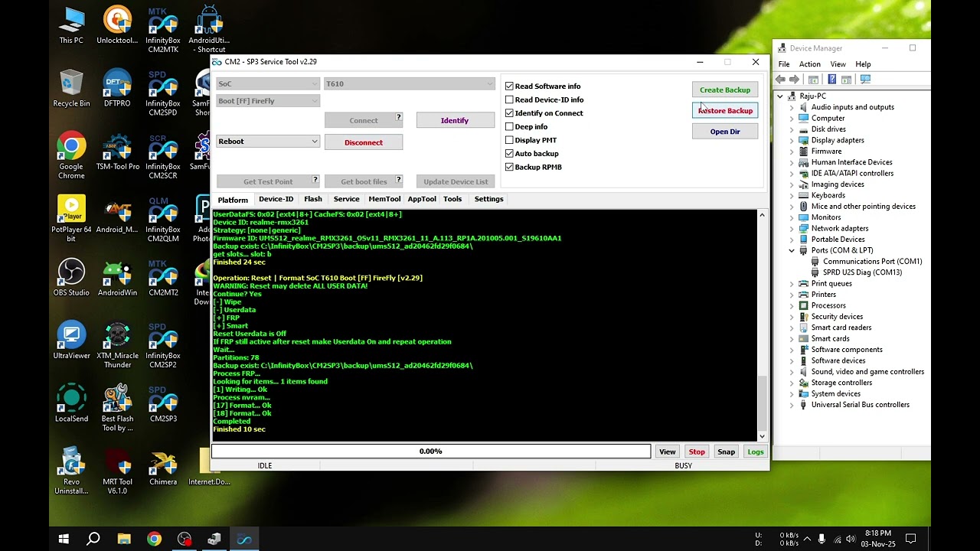This screenshot has width=980, height=551.
Task: Open the Action menu in Device Manager
Action: pos(809,64)
